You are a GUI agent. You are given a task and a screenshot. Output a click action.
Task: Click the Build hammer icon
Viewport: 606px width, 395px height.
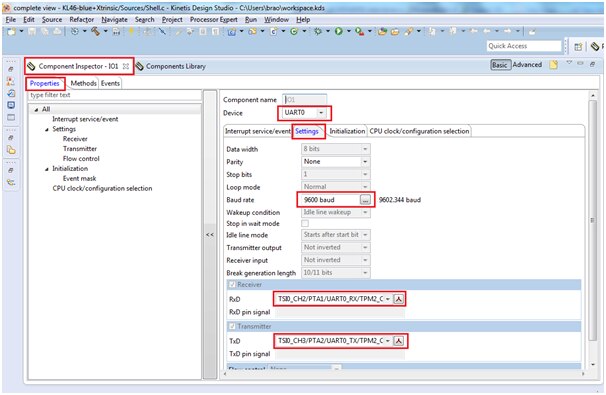pos(95,32)
